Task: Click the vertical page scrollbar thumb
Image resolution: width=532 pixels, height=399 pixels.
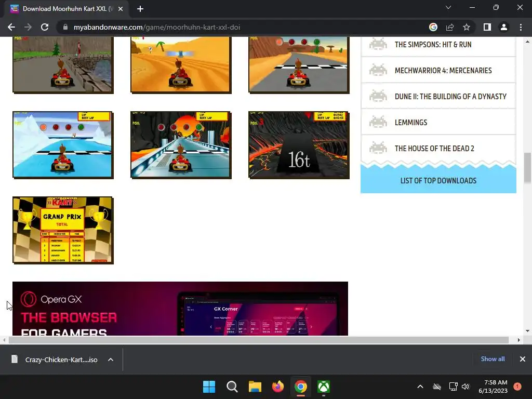Action: click(x=527, y=168)
